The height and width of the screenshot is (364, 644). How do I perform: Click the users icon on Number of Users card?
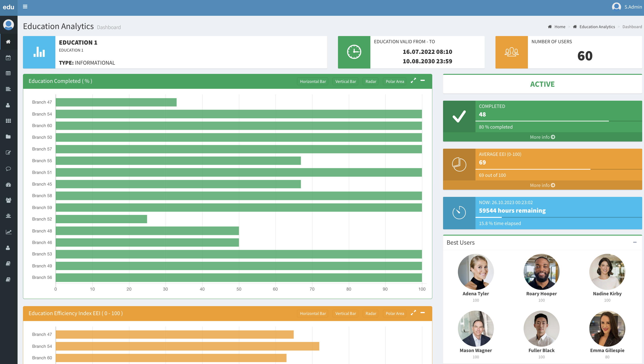point(511,52)
